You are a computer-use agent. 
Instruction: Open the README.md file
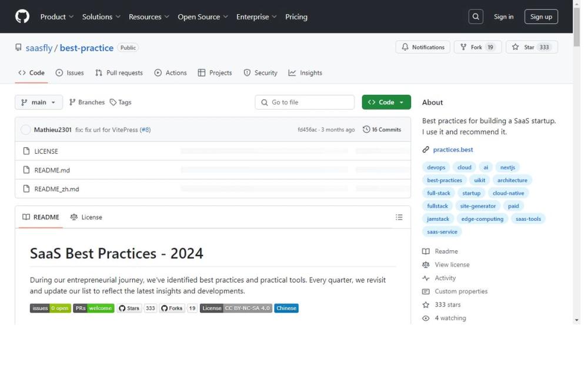[x=52, y=170]
